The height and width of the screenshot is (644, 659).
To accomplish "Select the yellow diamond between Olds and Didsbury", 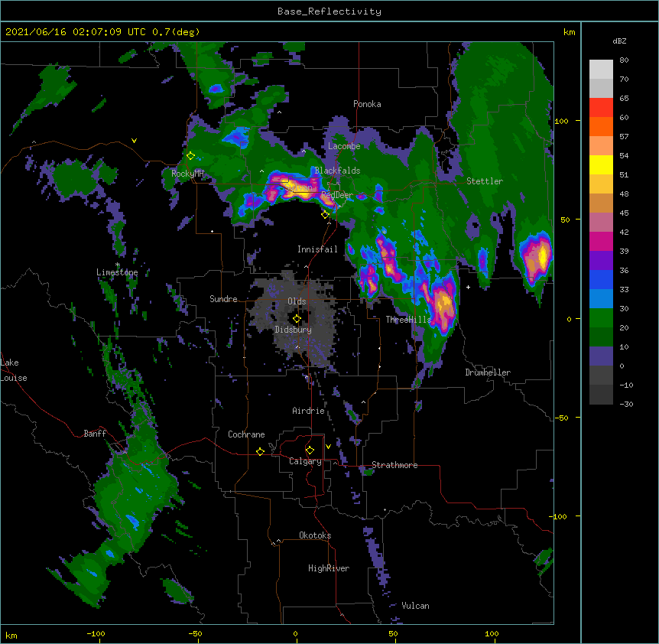I will point(297,319).
